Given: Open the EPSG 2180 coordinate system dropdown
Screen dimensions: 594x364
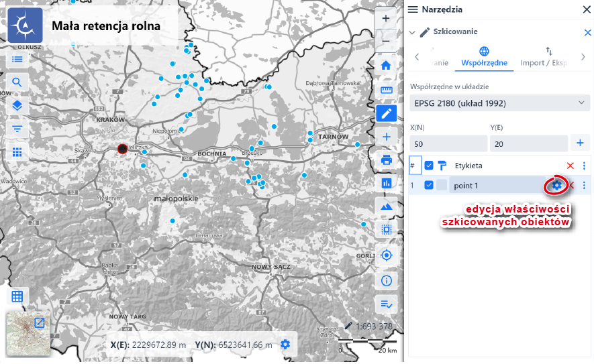Looking at the screenshot, I should coord(499,103).
